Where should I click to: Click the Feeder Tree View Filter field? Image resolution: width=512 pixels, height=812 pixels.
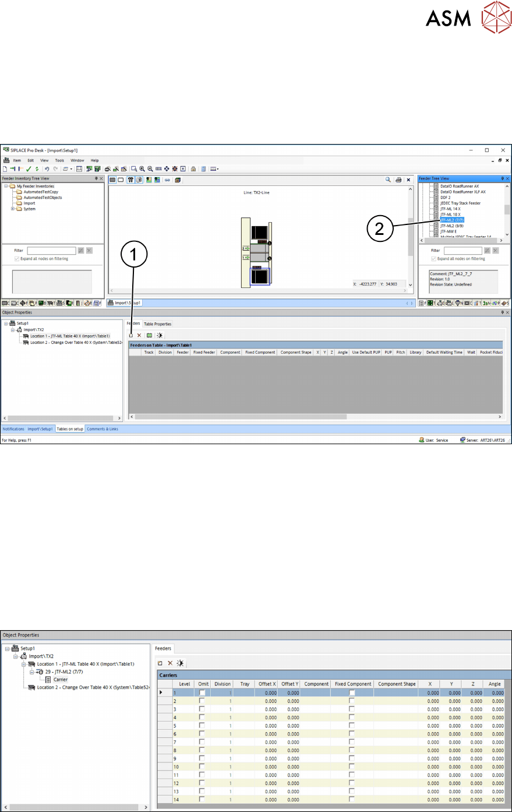[x=462, y=250]
